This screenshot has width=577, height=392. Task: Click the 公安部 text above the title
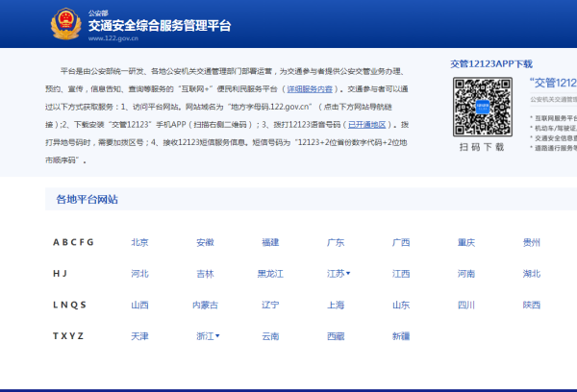[x=98, y=13]
